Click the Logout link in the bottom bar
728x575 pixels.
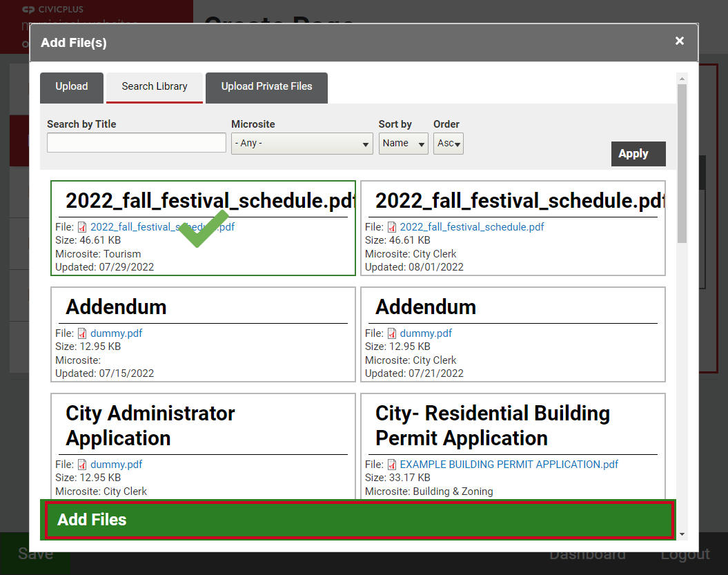tap(685, 554)
